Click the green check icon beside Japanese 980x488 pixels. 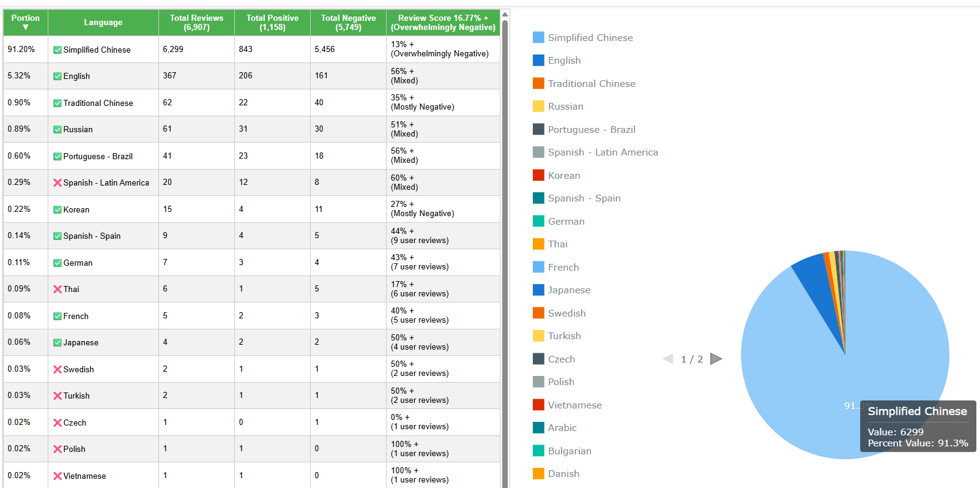click(58, 343)
